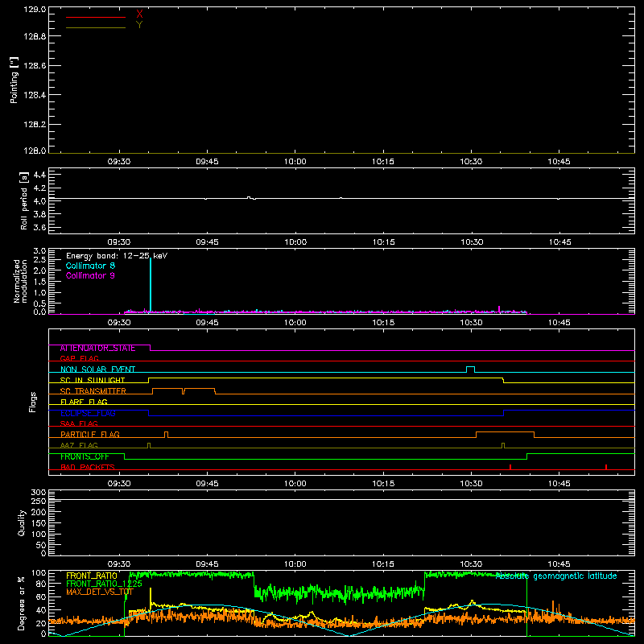Click the 129.0 tick label on Pointing axis

pyautogui.click(x=35, y=10)
